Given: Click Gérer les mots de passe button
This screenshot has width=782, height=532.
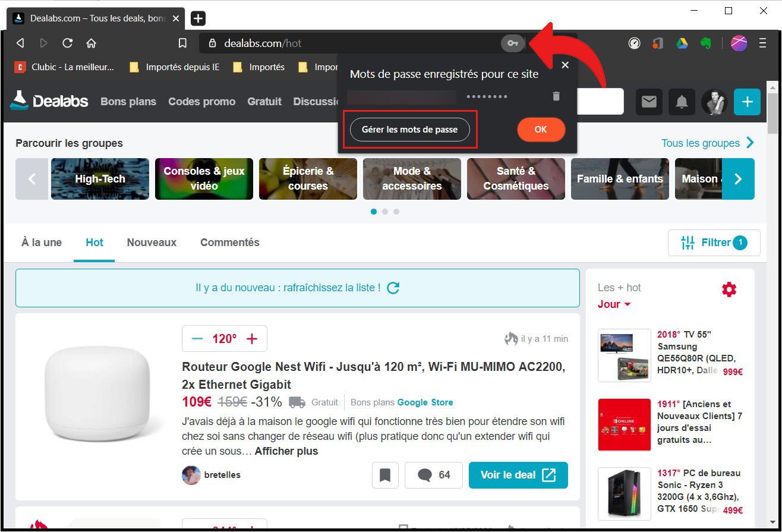Looking at the screenshot, I should pos(410,130).
